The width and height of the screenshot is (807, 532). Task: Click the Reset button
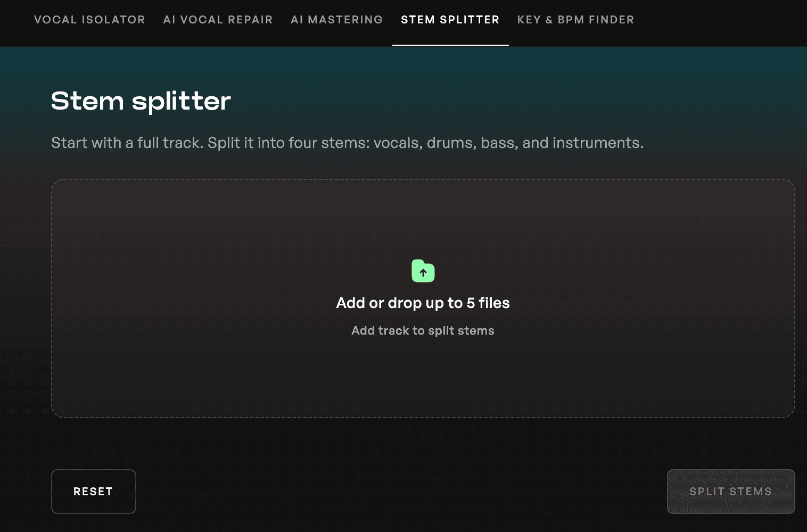(x=94, y=492)
